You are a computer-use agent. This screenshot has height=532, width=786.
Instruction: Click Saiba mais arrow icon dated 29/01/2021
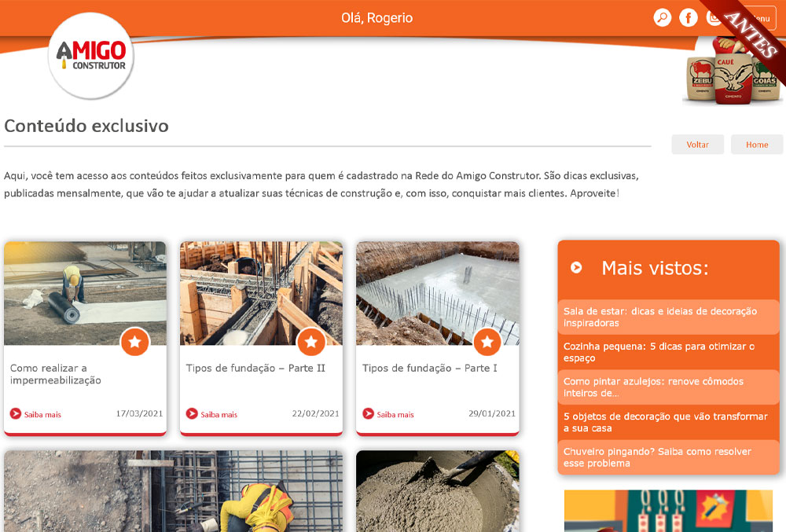point(368,414)
